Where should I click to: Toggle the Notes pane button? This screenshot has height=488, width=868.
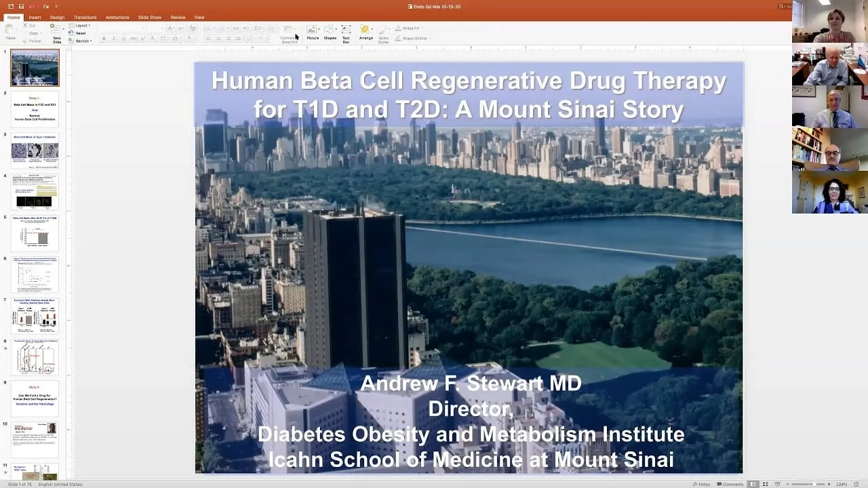point(701,484)
